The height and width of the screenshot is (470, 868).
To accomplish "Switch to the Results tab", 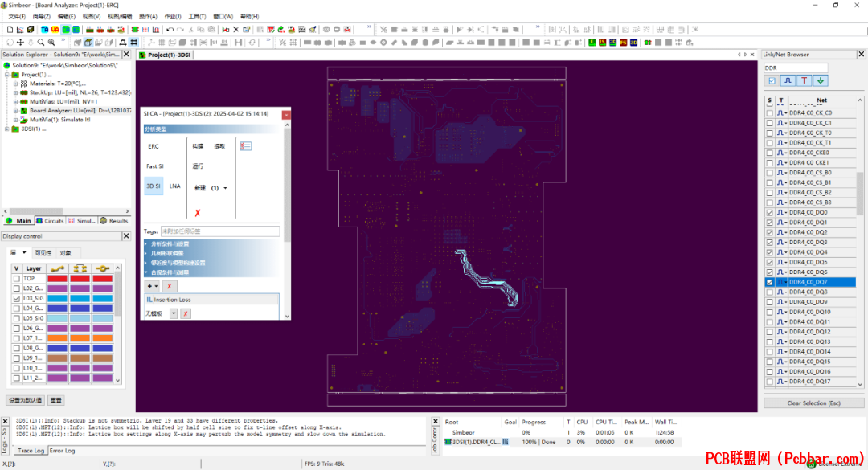I will (x=114, y=221).
